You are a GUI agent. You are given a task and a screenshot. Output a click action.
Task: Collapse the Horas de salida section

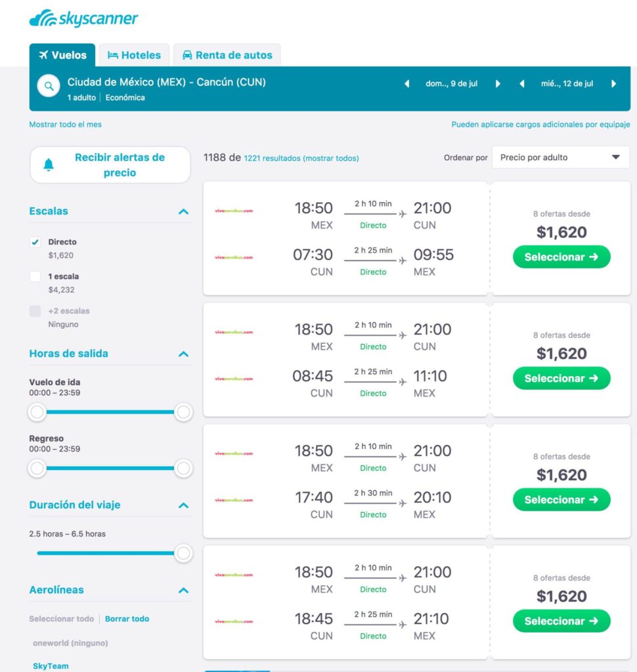tap(183, 354)
